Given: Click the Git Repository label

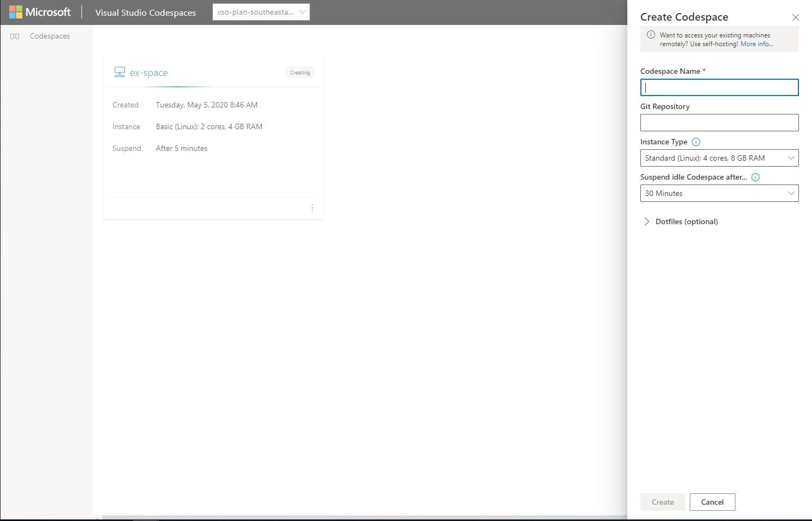Looking at the screenshot, I should pyautogui.click(x=665, y=106).
